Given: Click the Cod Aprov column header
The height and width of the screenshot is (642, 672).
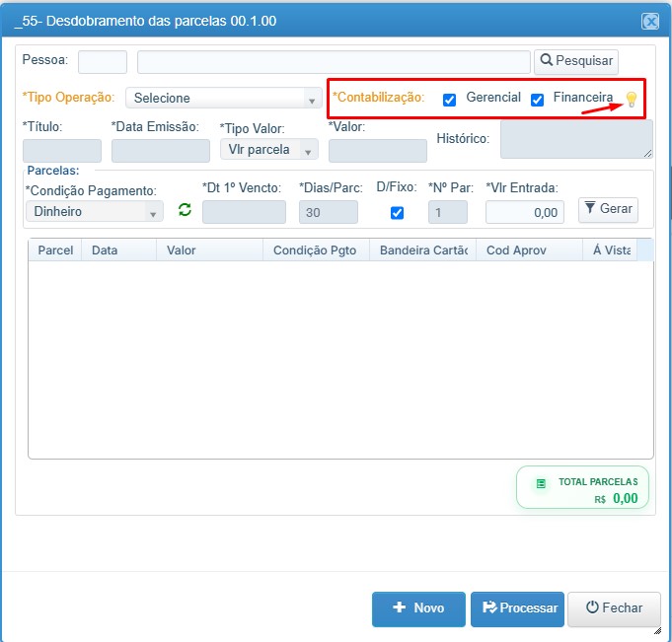Looking at the screenshot, I should (x=529, y=250).
